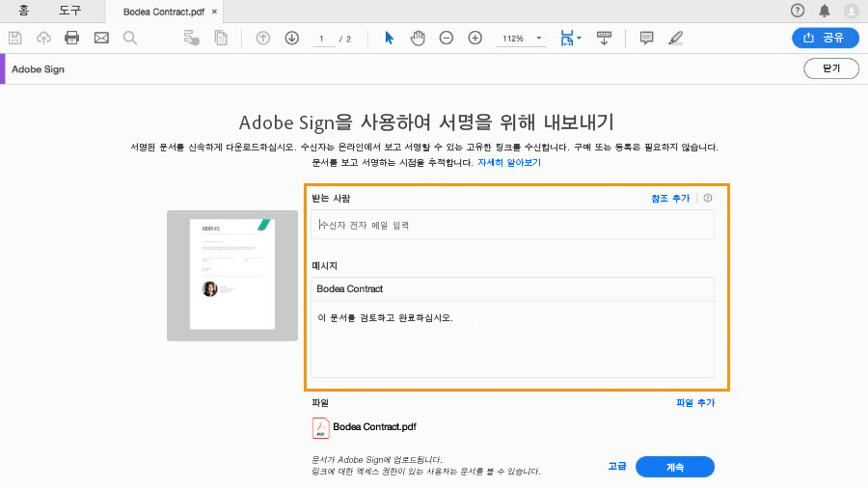The height and width of the screenshot is (488, 868).
Task: Click the Save file icon
Action: coord(14,38)
